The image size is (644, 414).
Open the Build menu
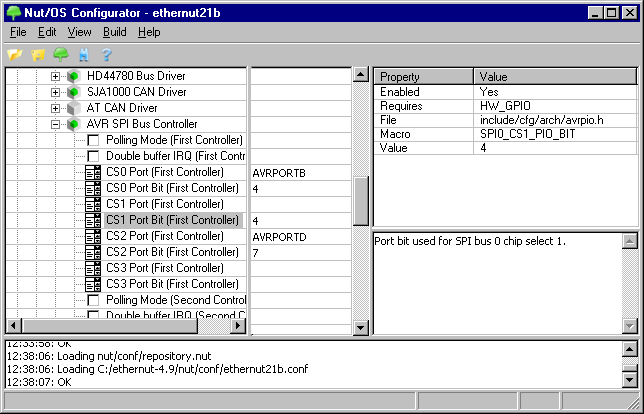tap(115, 32)
